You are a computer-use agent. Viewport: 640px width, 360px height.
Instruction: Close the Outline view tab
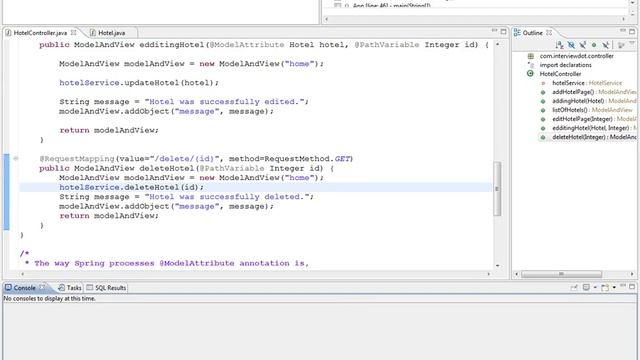click(549, 32)
